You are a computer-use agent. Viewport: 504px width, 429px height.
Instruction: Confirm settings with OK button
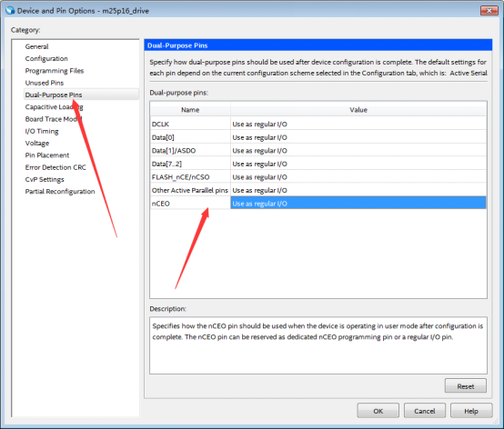pos(378,411)
